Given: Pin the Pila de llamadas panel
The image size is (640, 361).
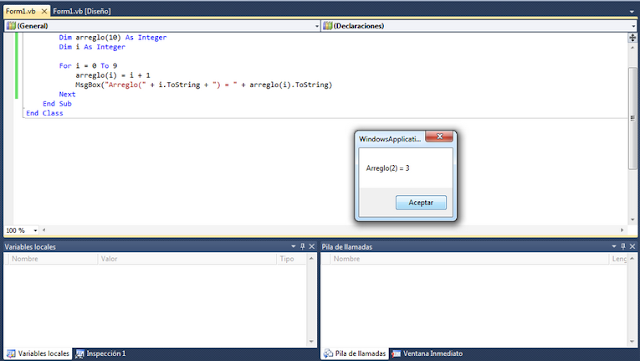Looking at the screenshot, I should pyautogui.click(x=623, y=246).
